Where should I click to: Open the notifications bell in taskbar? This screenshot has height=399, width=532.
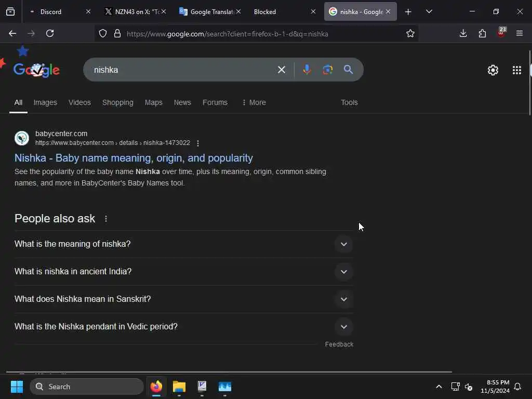(x=517, y=387)
